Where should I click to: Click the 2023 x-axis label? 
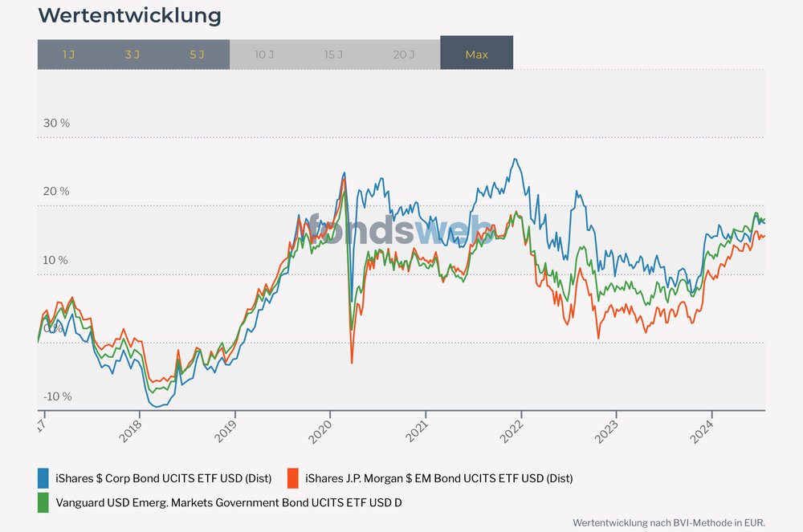(x=607, y=431)
